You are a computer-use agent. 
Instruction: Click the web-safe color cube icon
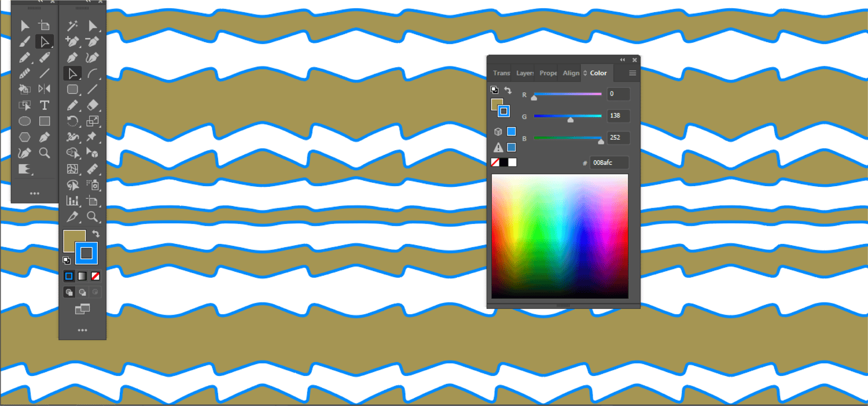[x=498, y=132]
